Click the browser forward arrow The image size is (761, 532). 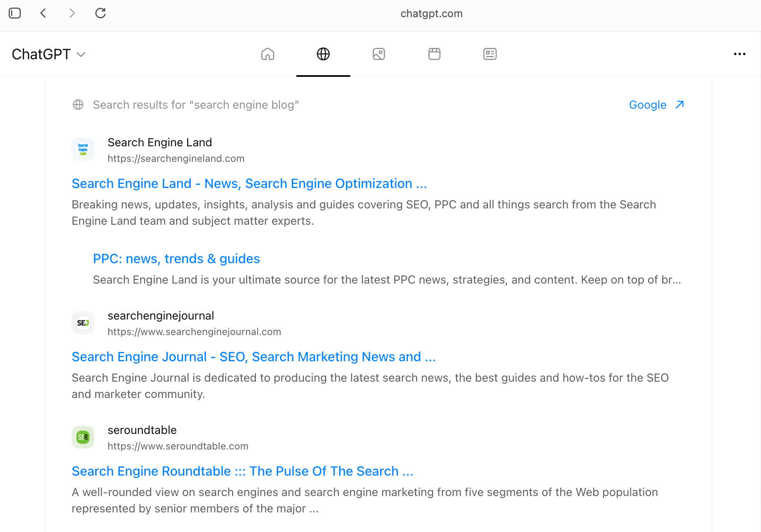(x=72, y=13)
